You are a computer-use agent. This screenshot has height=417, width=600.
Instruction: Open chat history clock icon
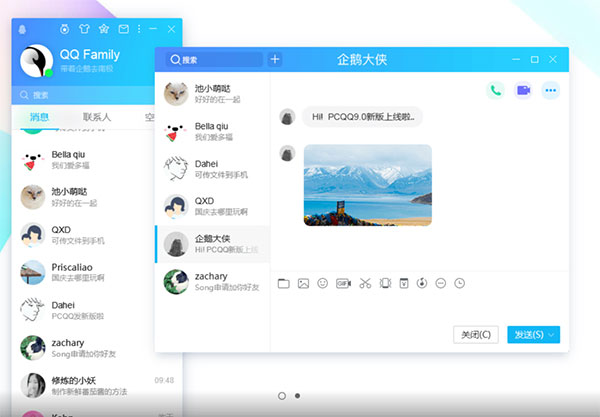(459, 284)
